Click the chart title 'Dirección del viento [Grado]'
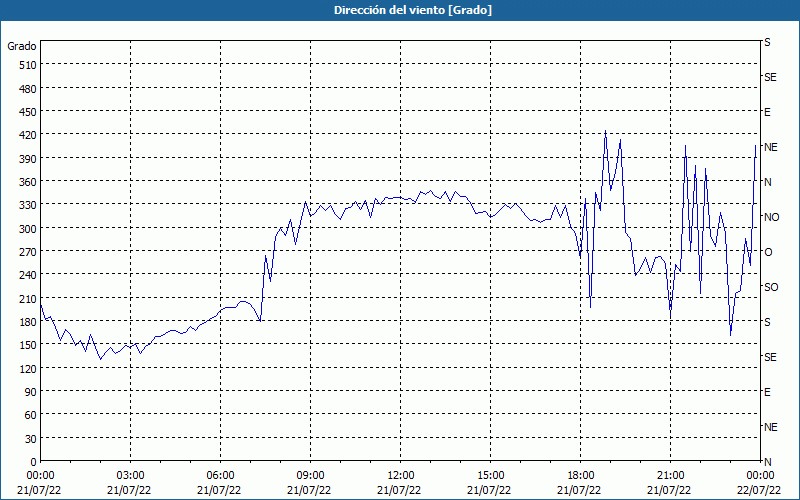Viewport: 800px width, 500px height. pos(413,10)
